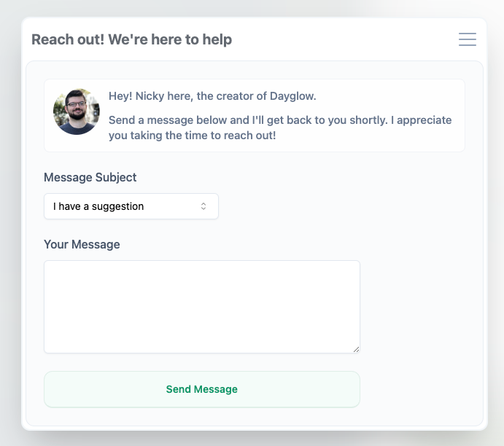The height and width of the screenshot is (446, 504).
Task: Click the phrase "We're here to help"
Action: click(x=170, y=39)
